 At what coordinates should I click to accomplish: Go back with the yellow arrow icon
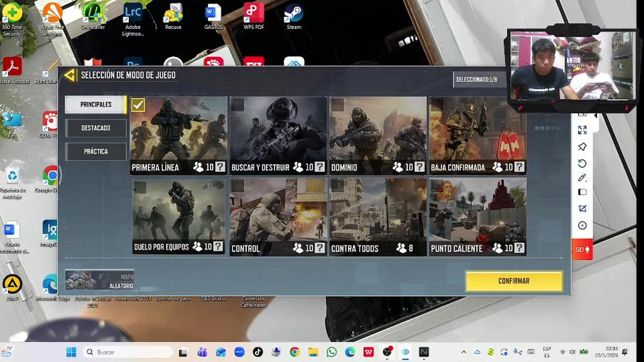69,75
